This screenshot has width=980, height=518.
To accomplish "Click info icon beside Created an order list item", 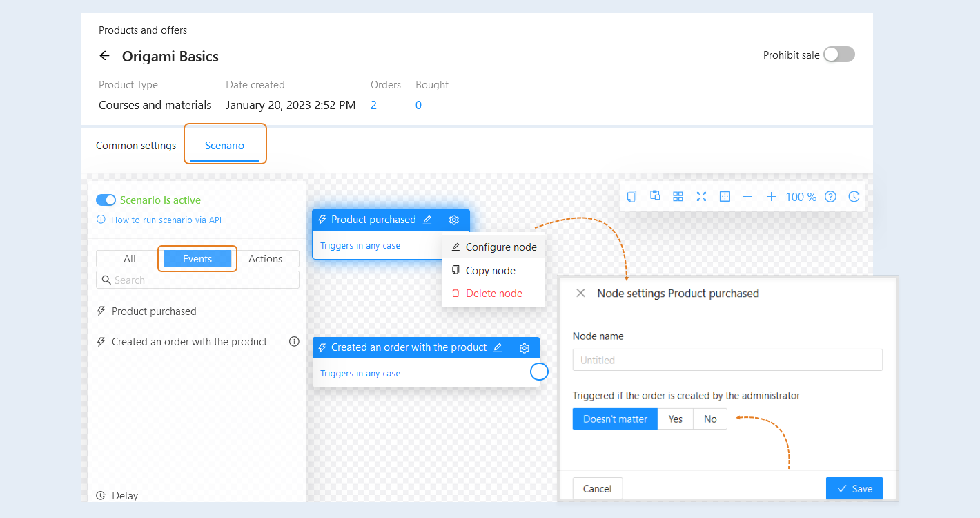I will click(x=294, y=341).
